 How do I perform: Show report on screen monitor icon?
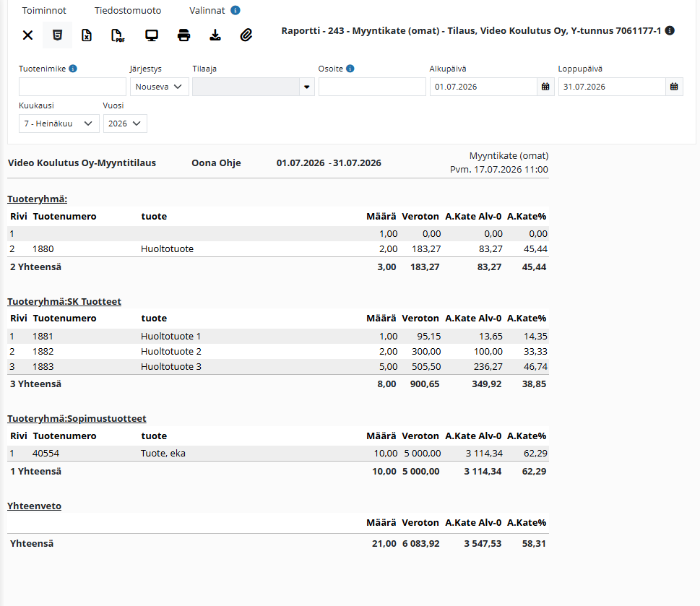pos(152,35)
